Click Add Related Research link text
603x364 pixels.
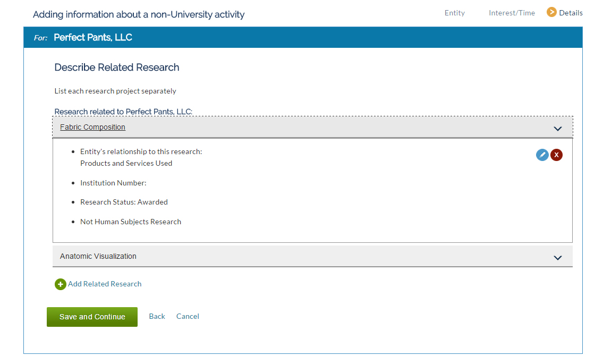[105, 284]
